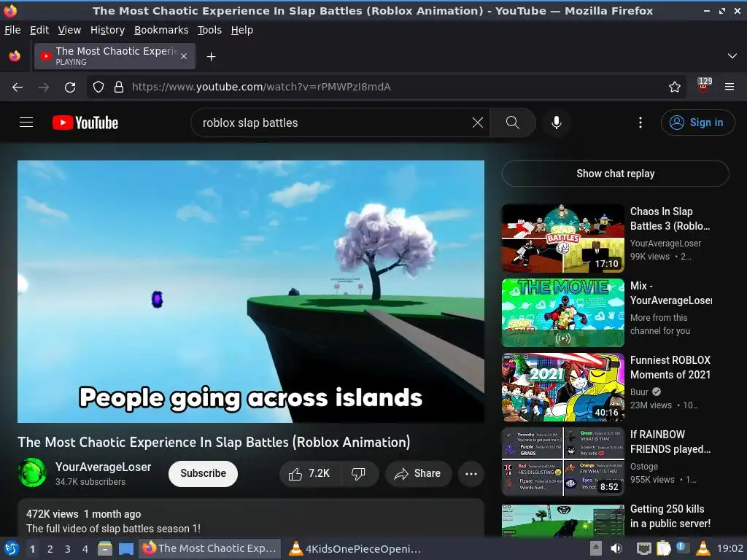Reload the page in Firefox
Viewport: 747px width, 560px height.
point(70,87)
